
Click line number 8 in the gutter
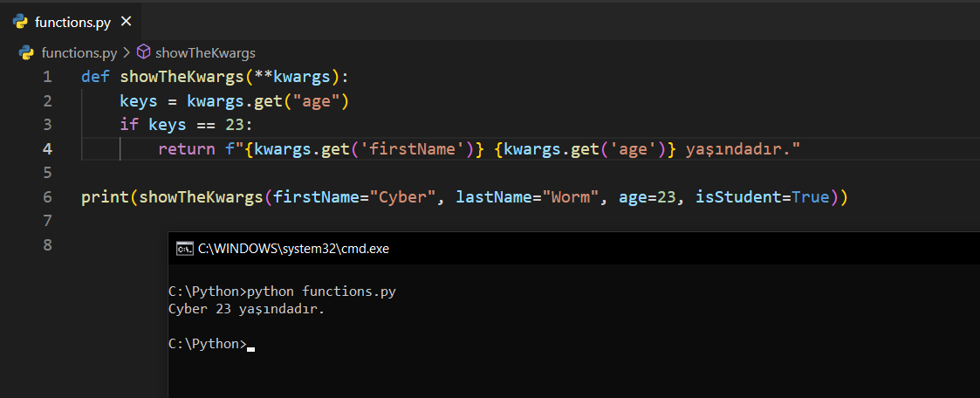[x=47, y=245]
